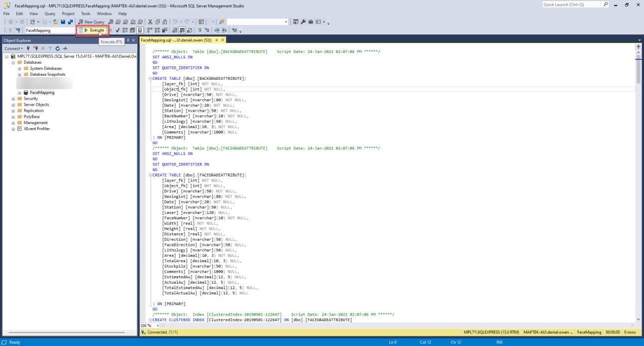This screenshot has height=346, width=644.
Task: Click the Parse query checkmark icon
Action: pyautogui.click(x=117, y=30)
